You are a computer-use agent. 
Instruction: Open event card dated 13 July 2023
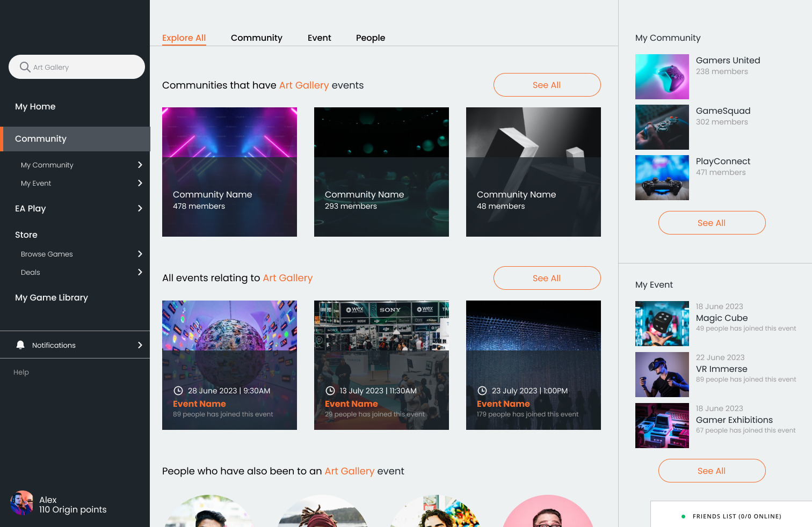pyautogui.click(x=381, y=365)
